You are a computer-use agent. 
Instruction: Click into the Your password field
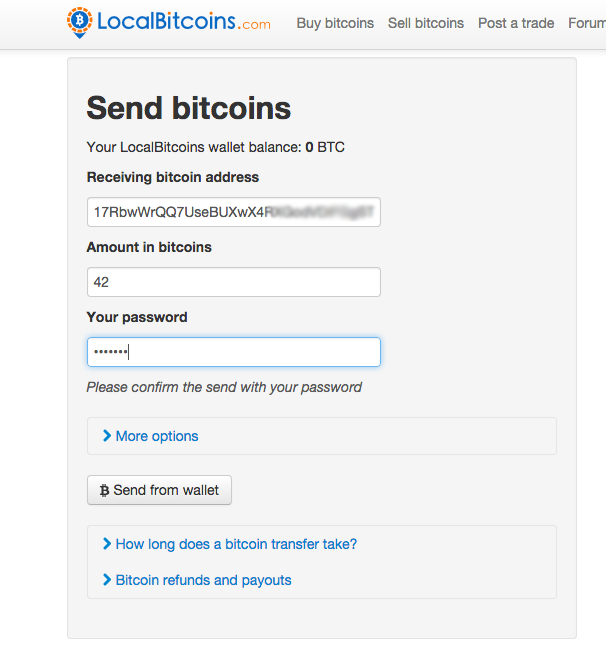(x=233, y=352)
